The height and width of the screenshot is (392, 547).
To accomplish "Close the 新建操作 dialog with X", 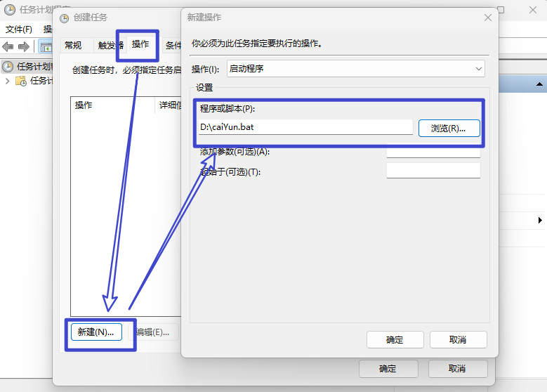I will [x=487, y=18].
